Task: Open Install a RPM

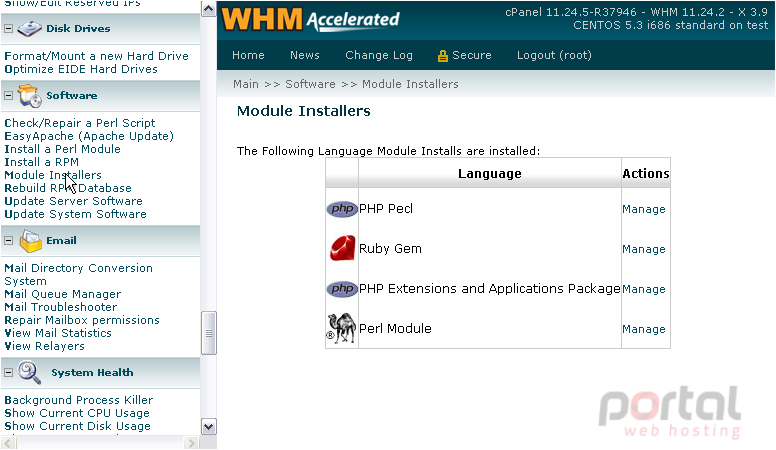Action: pos(42,162)
